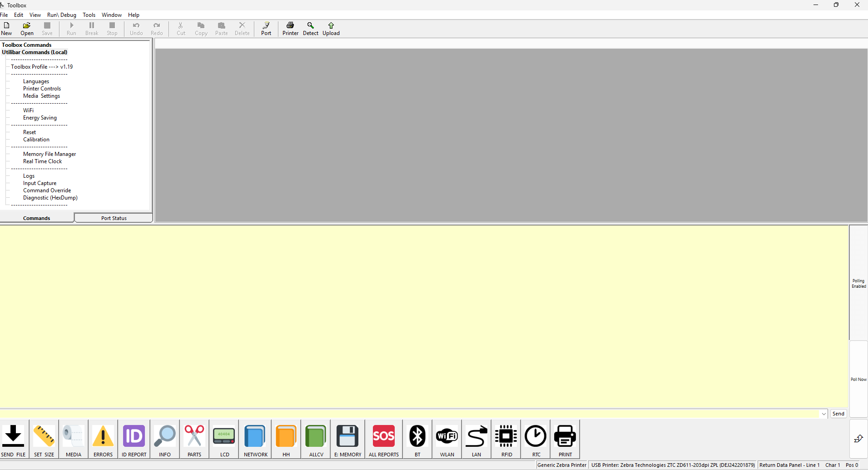The image size is (868, 470).
Task: Click the ID REPORT icon
Action: pyautogui.click(x=134, y=438)
